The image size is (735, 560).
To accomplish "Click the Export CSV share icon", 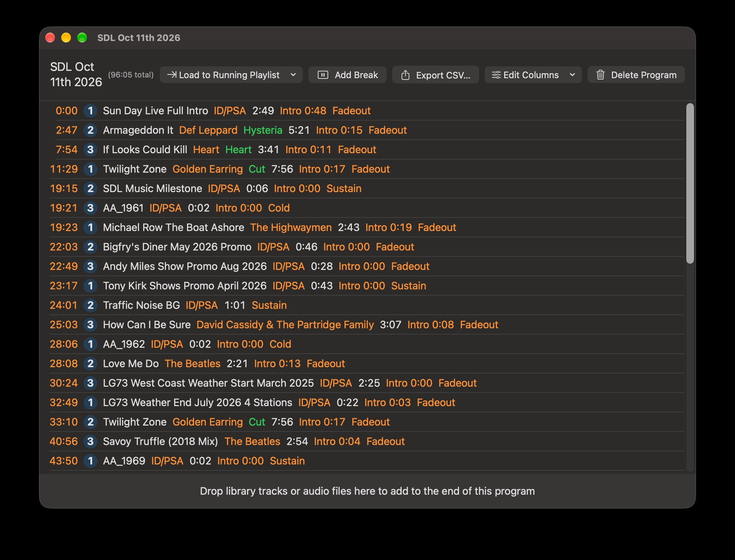I will click(405, 75).
